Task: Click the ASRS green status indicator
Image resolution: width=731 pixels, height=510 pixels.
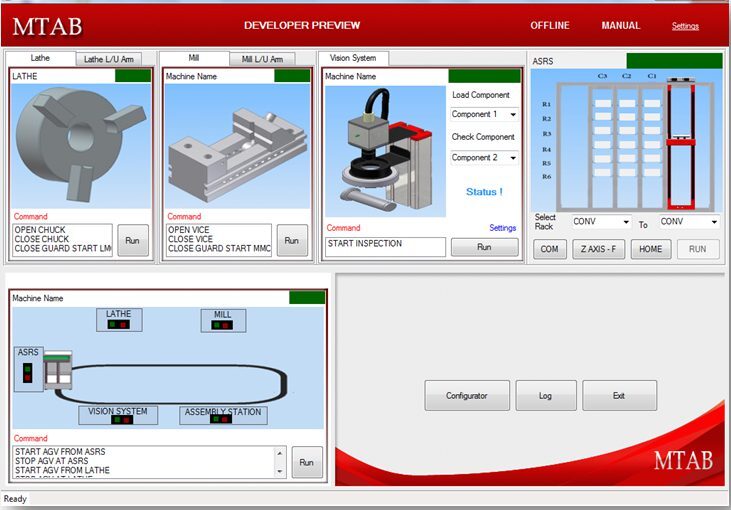Action: 674,61
